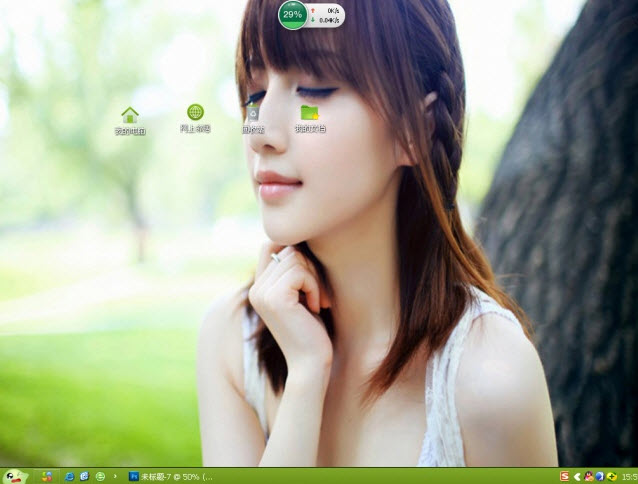Click the network speed monitor widget
Screen dimensions: 638x484
[x=326, y=15]
